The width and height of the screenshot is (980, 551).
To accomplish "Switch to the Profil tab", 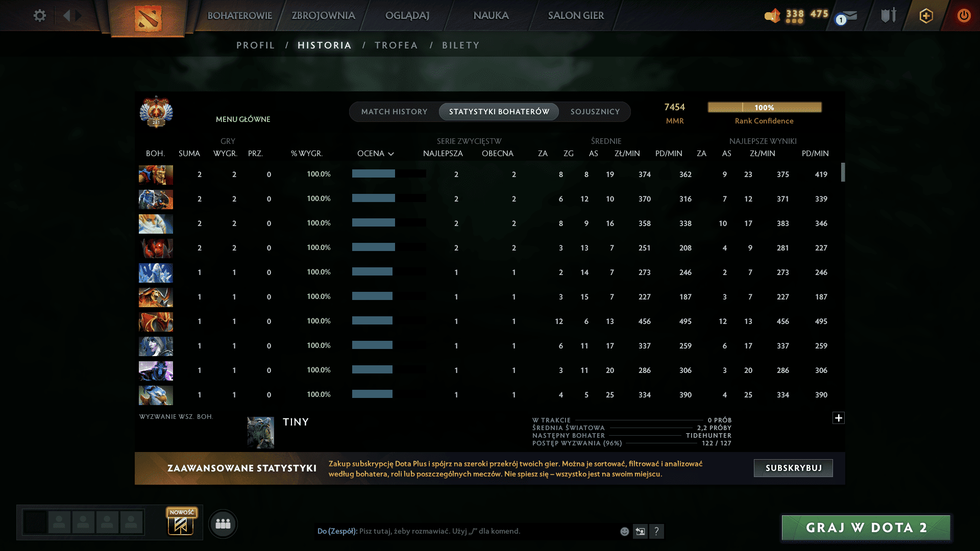I will pos(255,45).
